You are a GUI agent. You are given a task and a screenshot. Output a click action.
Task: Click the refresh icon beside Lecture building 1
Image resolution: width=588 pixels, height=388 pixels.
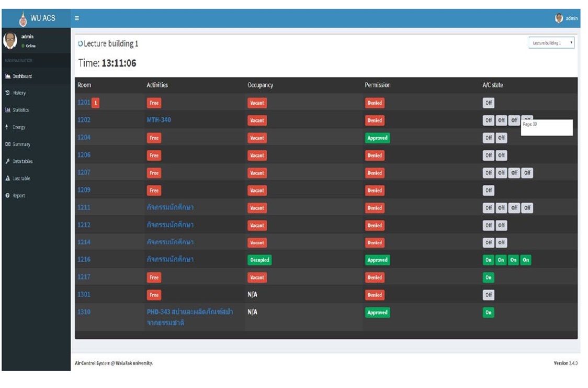(81, 44)
